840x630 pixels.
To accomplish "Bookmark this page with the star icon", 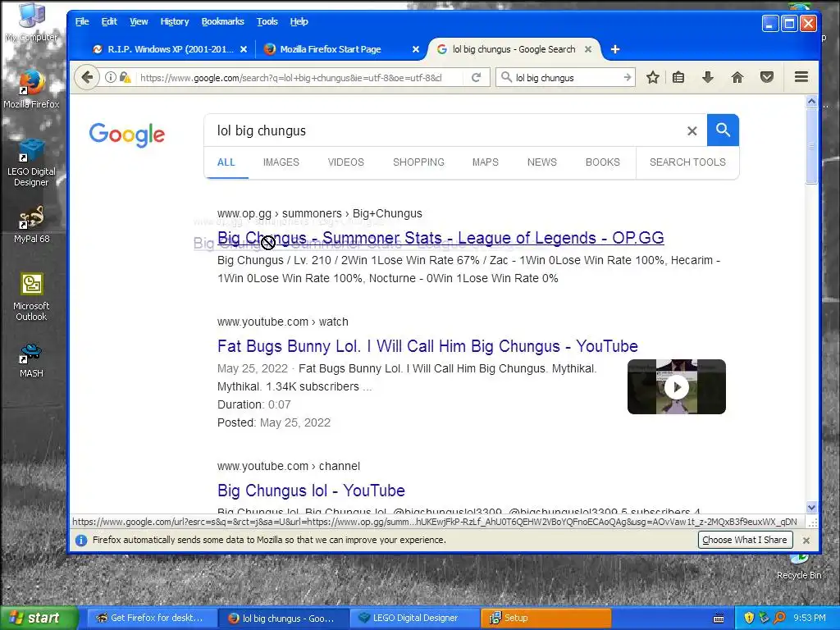I will (x=652, y=78).
